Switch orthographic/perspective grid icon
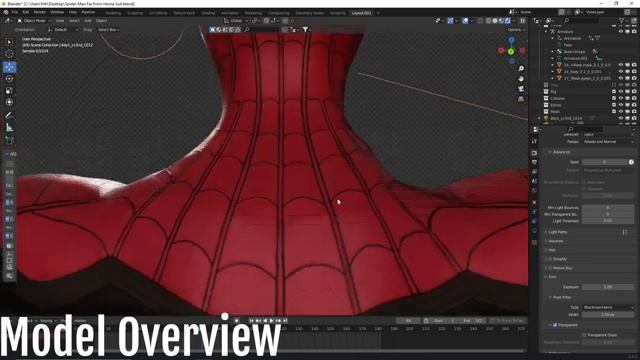The height and width of the screenshot is (360, 640). [x=521, y=99]
